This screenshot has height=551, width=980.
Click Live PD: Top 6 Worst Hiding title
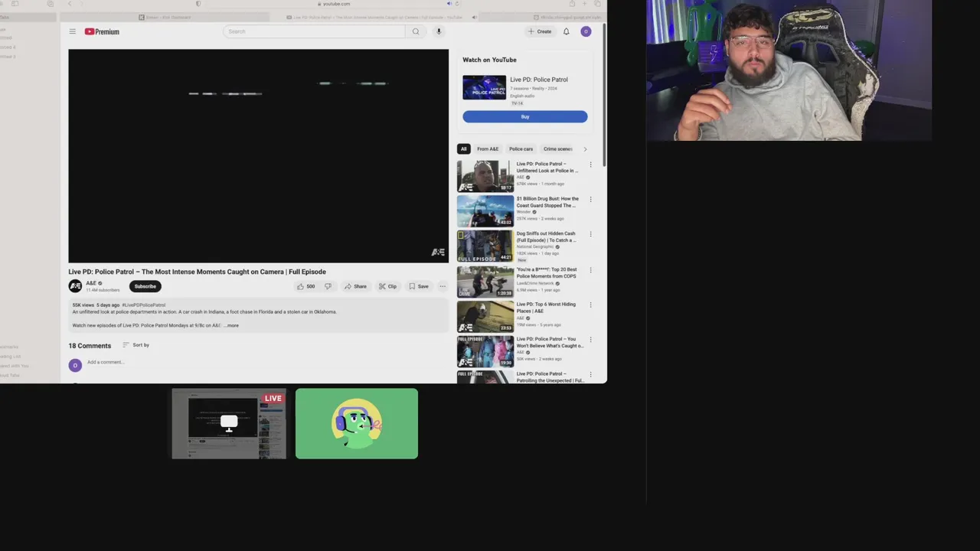point(546,308)
